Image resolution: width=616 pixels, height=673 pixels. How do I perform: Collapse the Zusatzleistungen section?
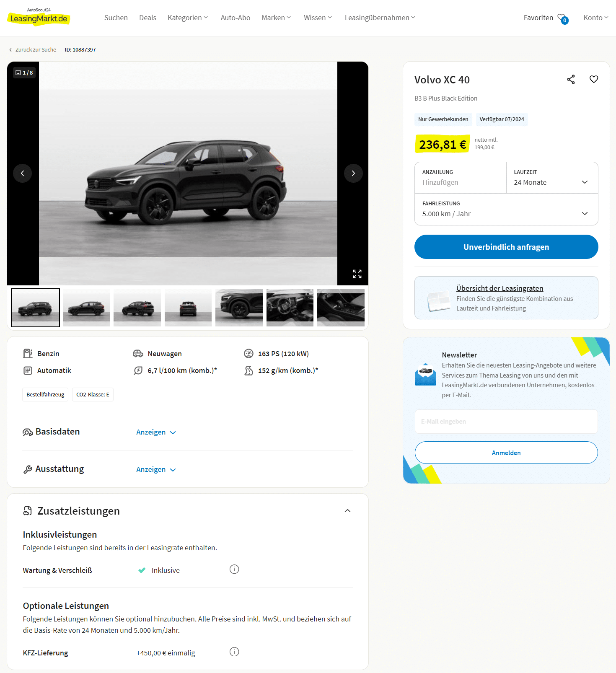tap(347, 510)
